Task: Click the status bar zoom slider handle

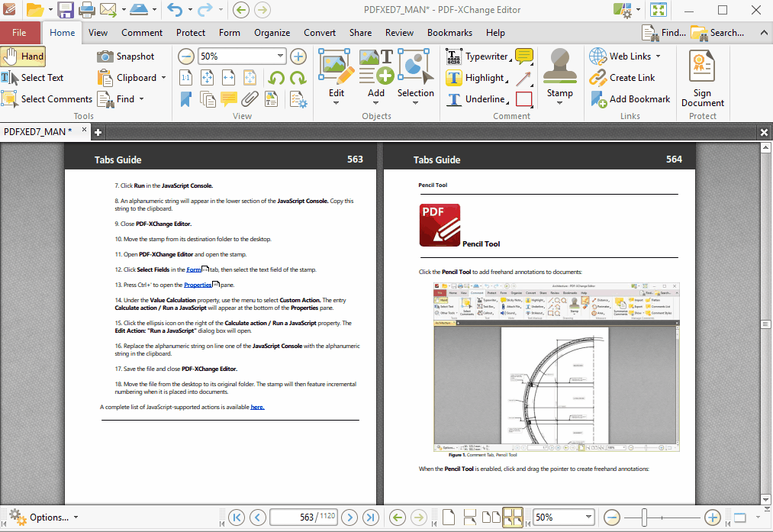Action: point(644,517)
